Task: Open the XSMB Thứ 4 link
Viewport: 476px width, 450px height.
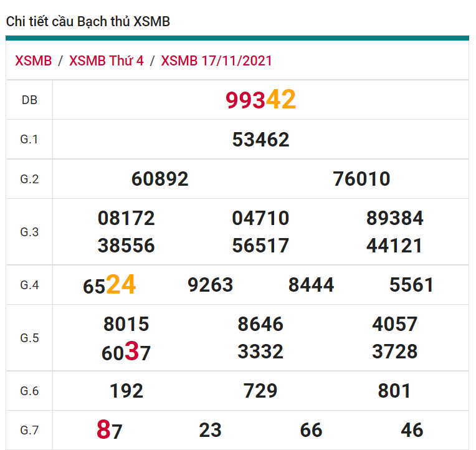Action: 106,60
